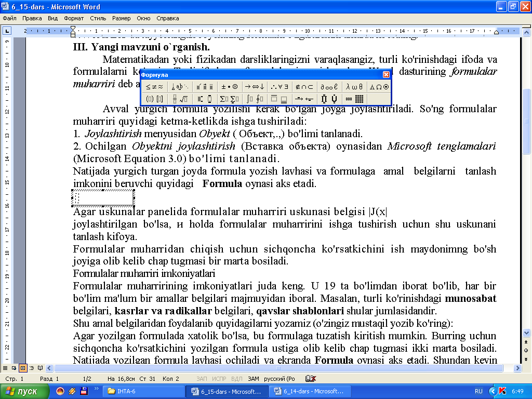Open the Правка menu
Image resolution: width=532 pixels, height=399 pixels.
click(x=32, y=18)
